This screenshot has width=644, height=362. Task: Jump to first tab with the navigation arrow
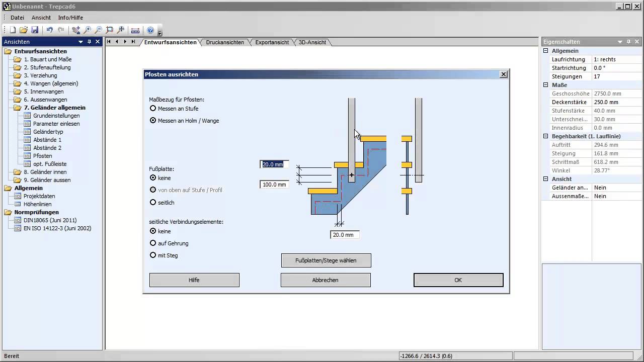(x=109, y=42)
